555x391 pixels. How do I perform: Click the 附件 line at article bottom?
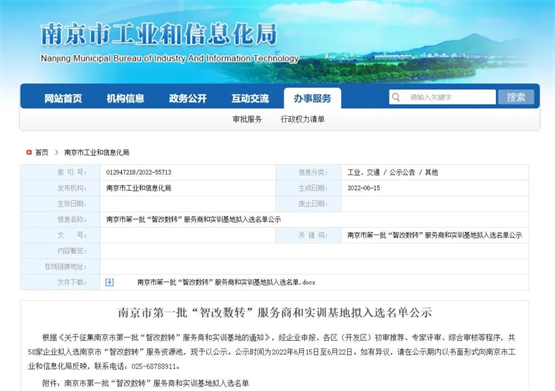145,383
